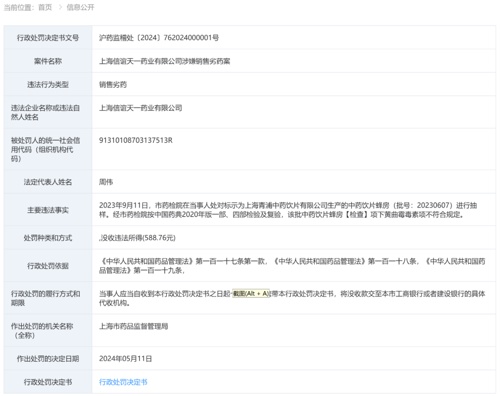500x396 pixels.
Task: Select the decision number 沪药监稽处〔2024〕762024000001号
Action: (159, 38)
